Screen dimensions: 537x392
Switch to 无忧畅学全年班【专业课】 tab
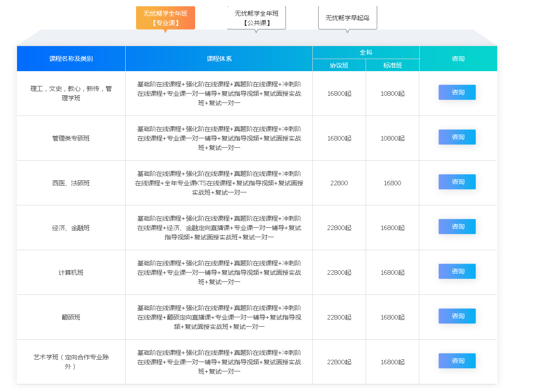(x=165, y=18)
